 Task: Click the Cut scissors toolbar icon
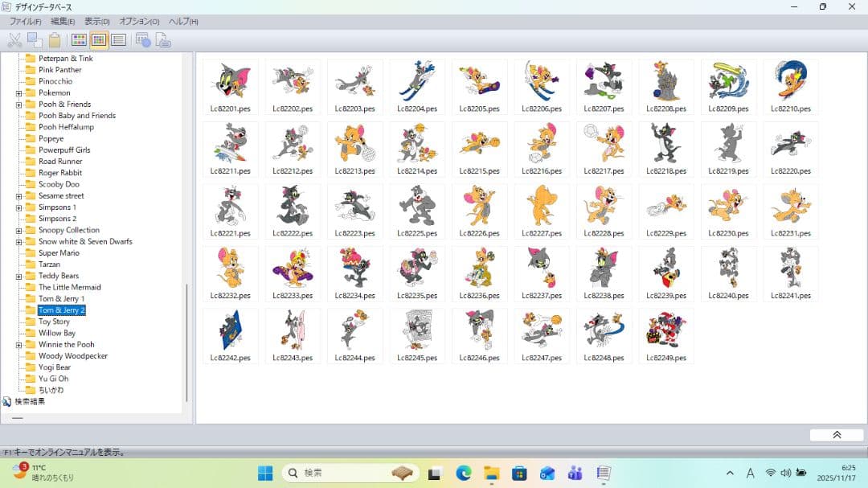point(14,40)
